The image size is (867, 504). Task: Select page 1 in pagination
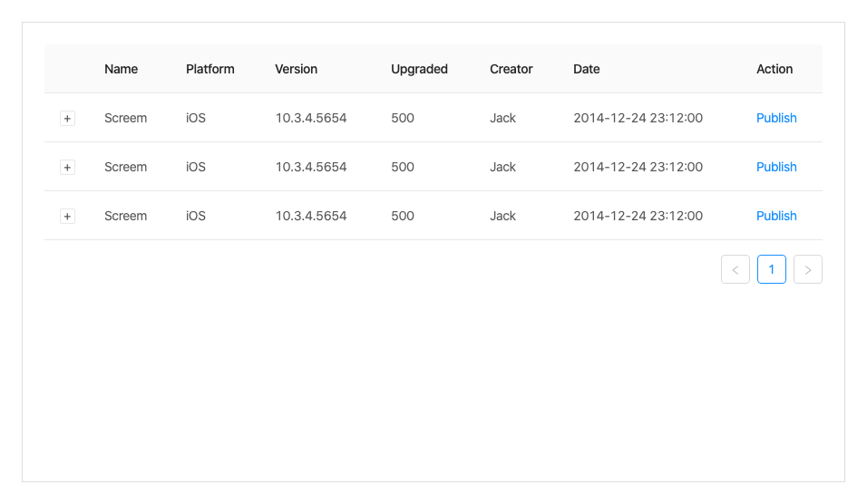pyautogui.click(x=772, y=269)
